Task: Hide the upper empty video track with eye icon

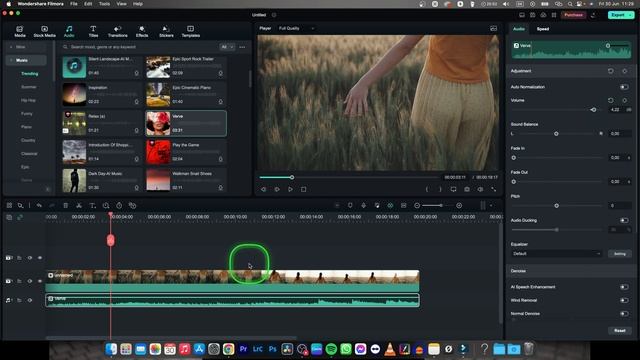Action: click(x=40, y=258)
